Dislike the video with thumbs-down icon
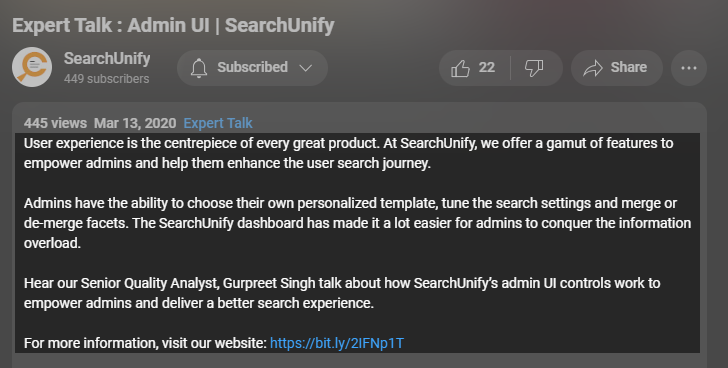This screenshot has height=368, width=728. (534, 68)
